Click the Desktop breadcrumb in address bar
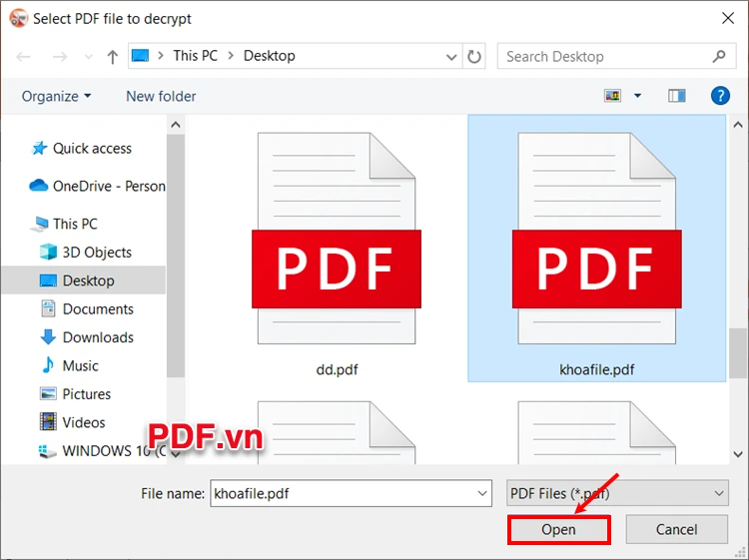Viewport: 749px width, 560px height. pos(269,56)
